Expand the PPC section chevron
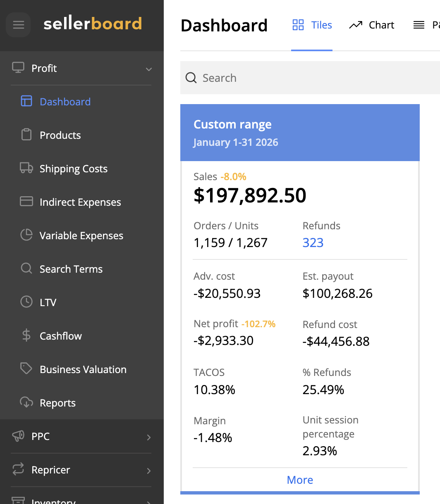The width and height of the screenshot is (440, 504). coord(149,437)
